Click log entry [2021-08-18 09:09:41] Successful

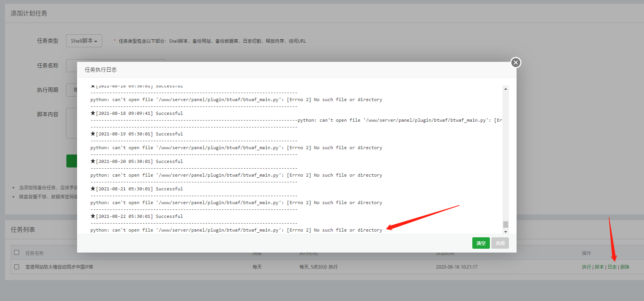pos(137,113)
